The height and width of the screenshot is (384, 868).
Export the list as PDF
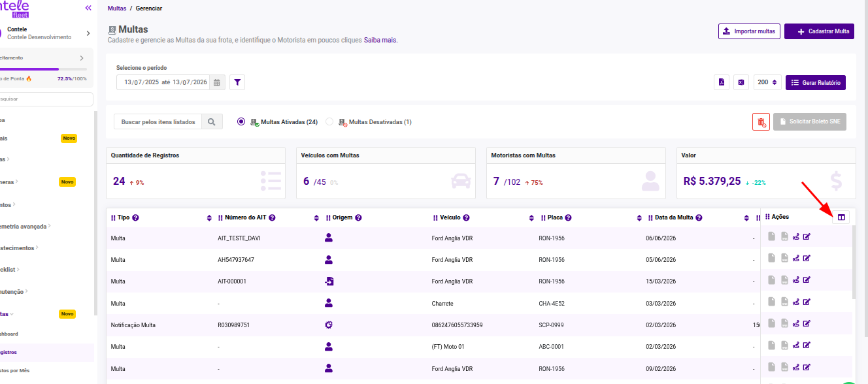722,82
